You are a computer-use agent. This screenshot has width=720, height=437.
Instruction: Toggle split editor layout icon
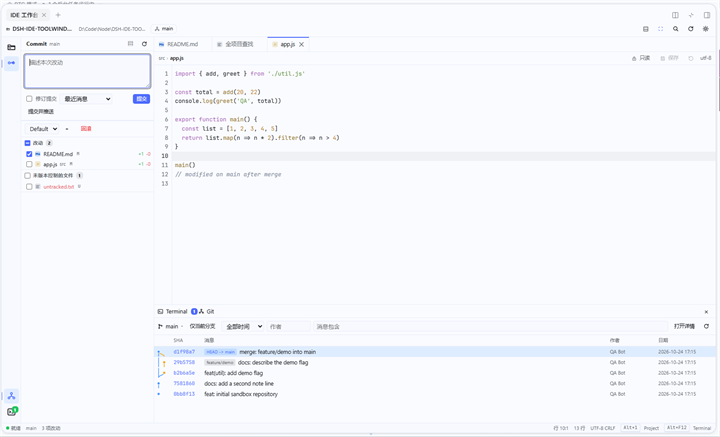(x=675, y=15)
